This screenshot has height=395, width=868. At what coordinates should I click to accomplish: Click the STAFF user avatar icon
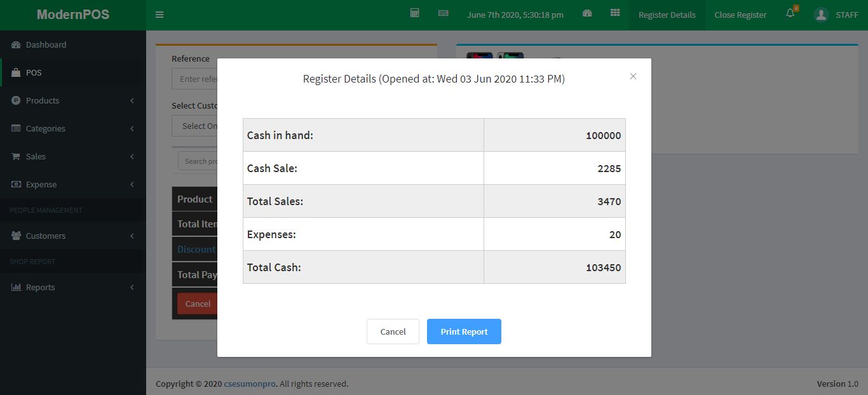tap(821, 15)
